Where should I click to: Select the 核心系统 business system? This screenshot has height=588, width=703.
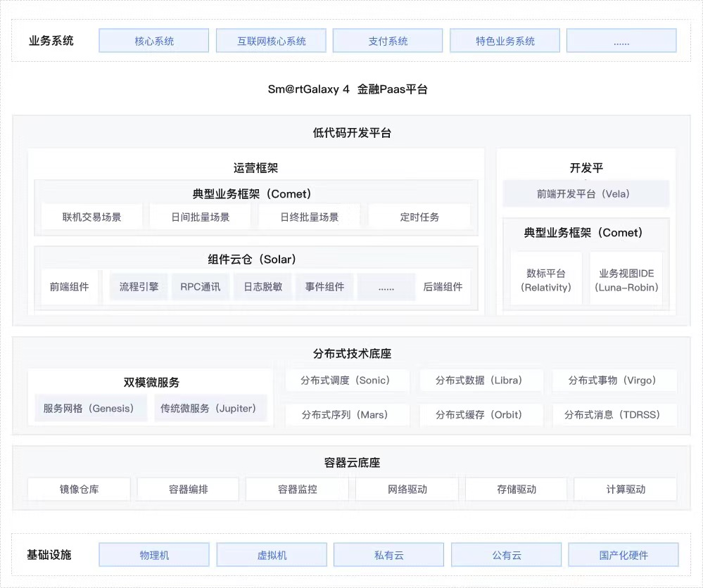click(x=153, y=40)
